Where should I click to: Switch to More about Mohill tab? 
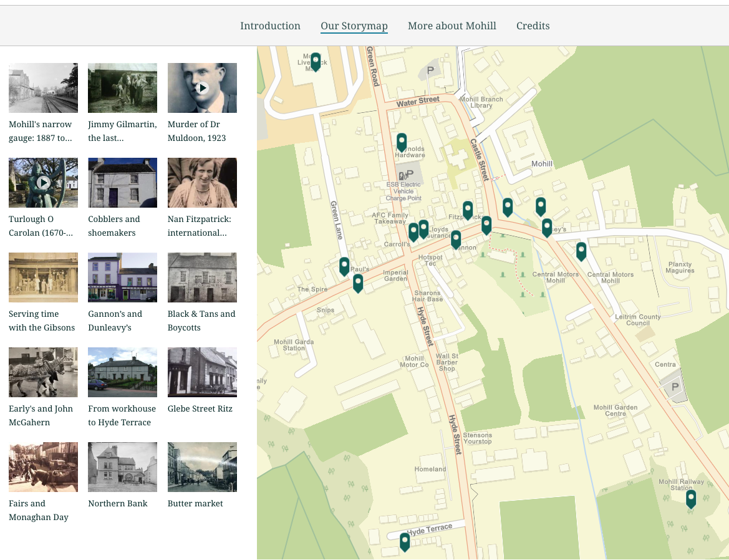[x=451, y=26]
